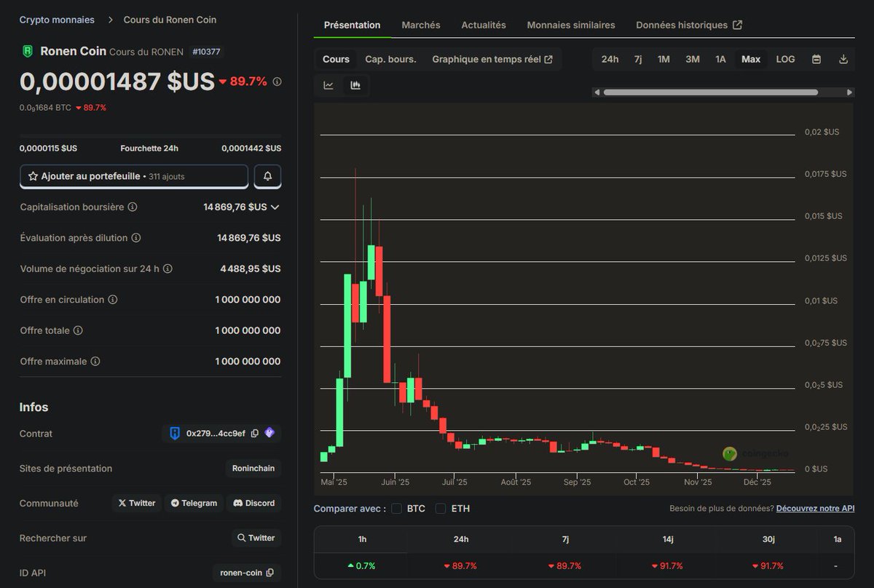
Task: Toggle LOG scale on the chart
Action: pos(785,59)
